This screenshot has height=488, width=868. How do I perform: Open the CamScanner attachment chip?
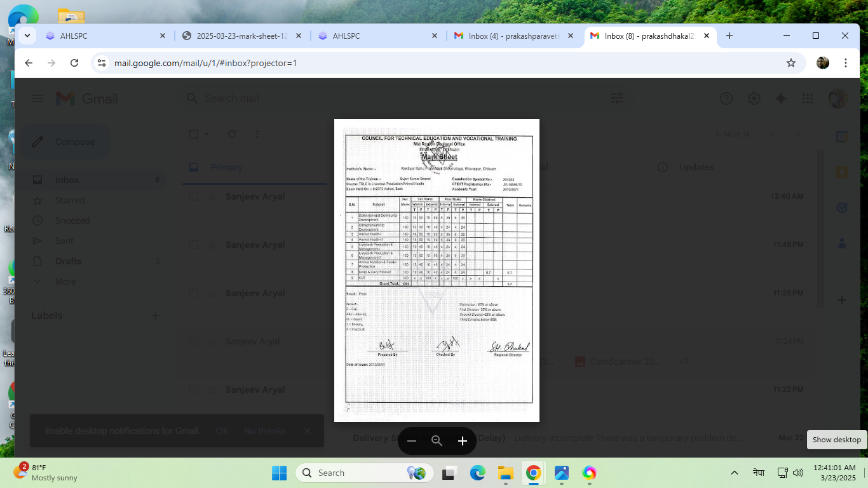621,362
